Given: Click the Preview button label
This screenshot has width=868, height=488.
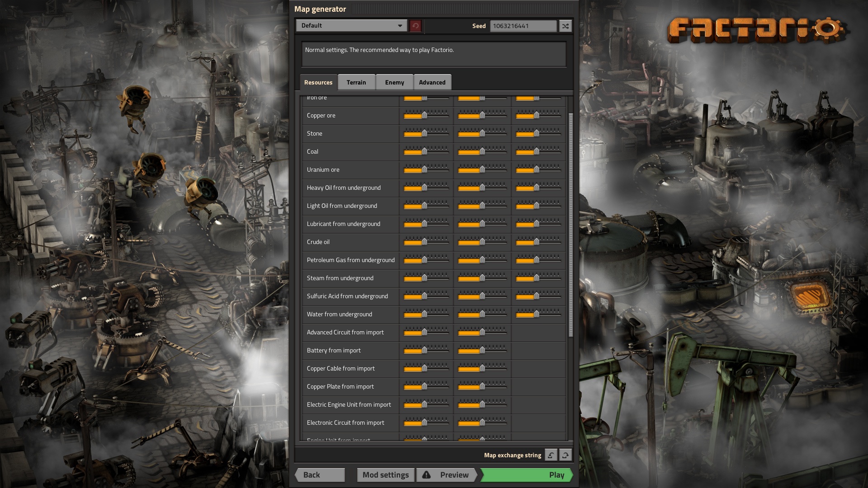Looking at the screenshot, I should click(x=454, y=475).
